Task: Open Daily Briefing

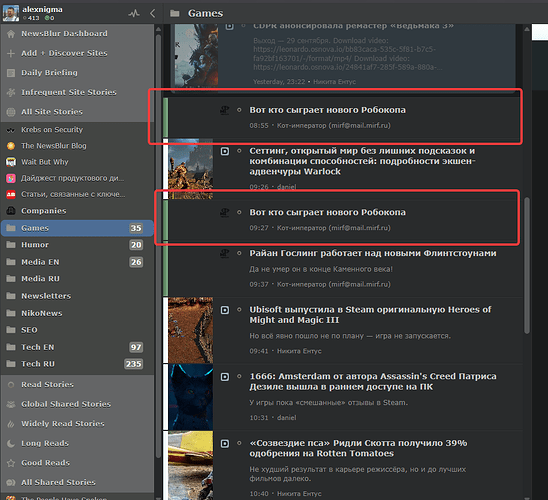Action: [x=49, y=73]
